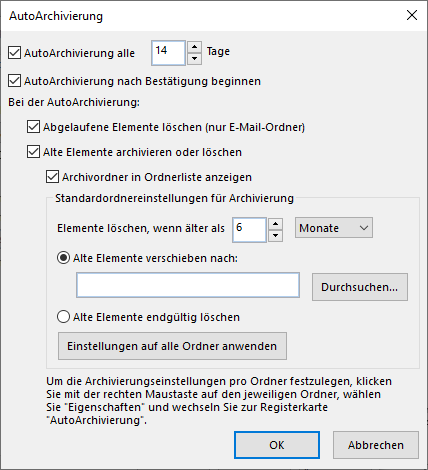Image resolution: width=428 pixels, height=470 pixels.
Task: Decrease the days value with down arrow
Action: (x=194, y=59)
